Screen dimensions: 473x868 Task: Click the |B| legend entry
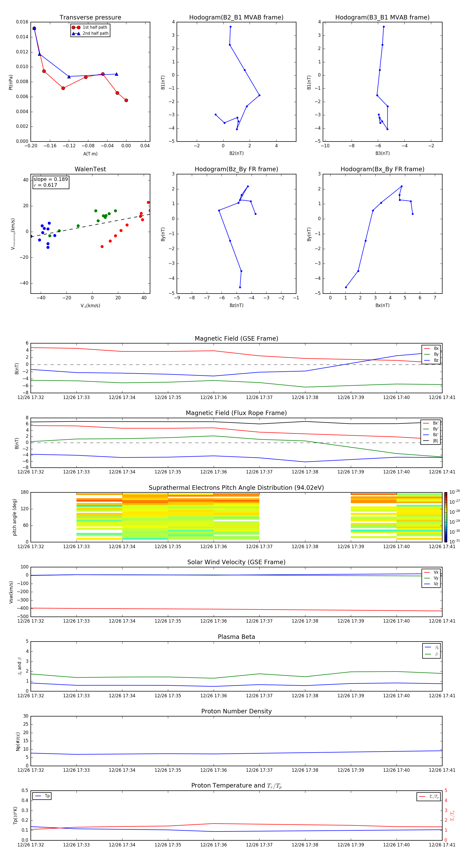tap(431, 441)
